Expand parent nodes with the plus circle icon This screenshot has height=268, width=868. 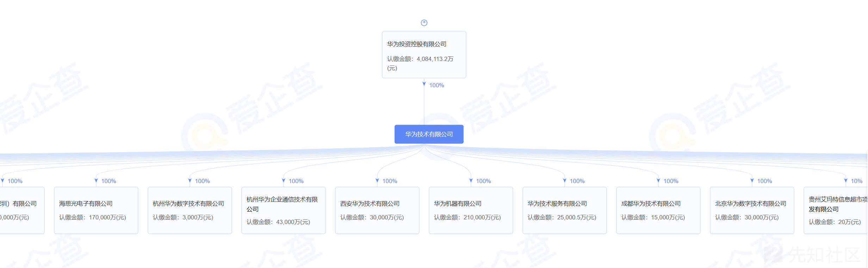(424, 23)
